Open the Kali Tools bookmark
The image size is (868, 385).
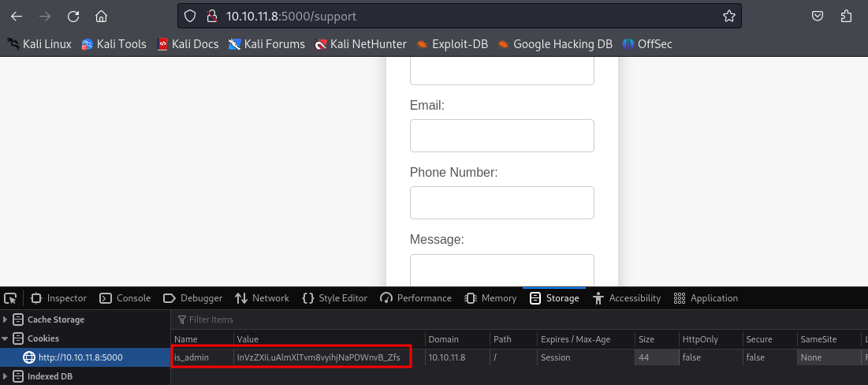[x=114, y=44]
